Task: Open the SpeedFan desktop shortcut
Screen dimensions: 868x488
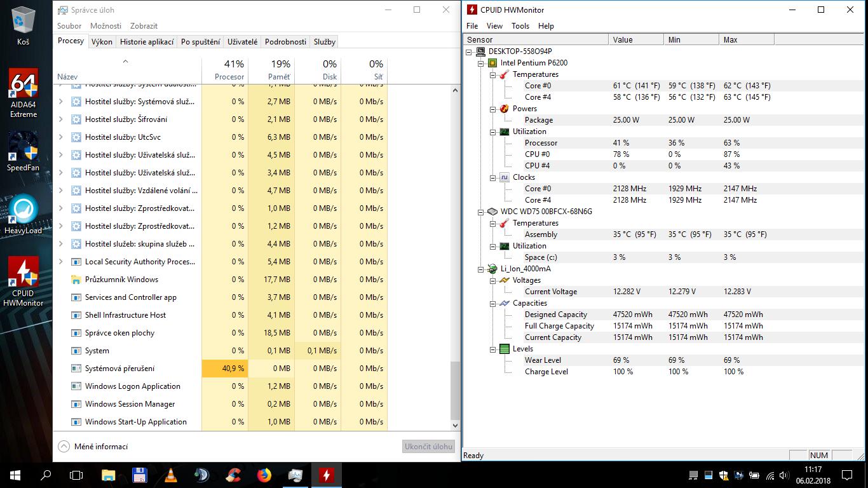Action: 23,151
